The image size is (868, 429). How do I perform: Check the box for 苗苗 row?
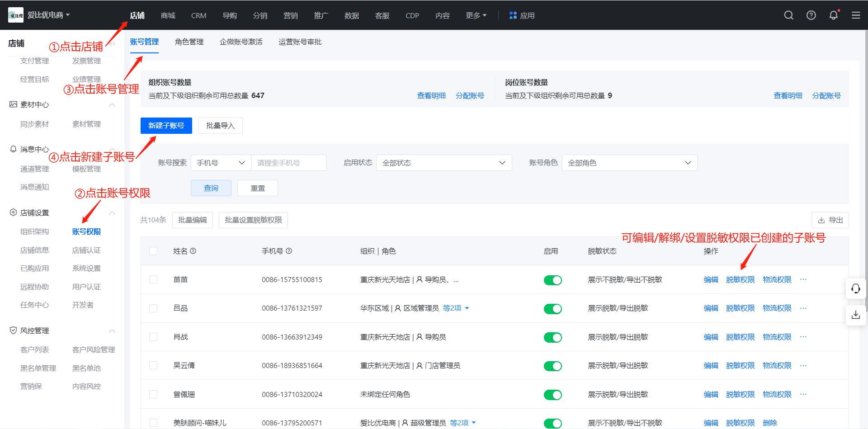pos(153,279)
